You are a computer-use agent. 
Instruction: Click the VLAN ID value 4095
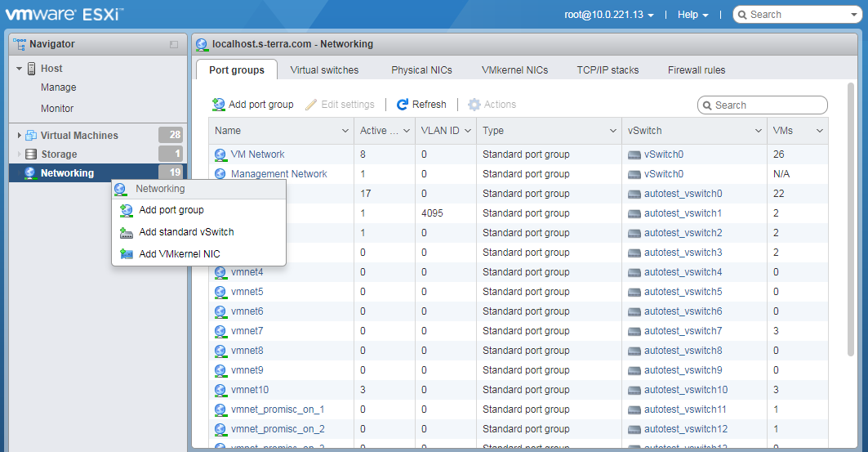(432, 213)
